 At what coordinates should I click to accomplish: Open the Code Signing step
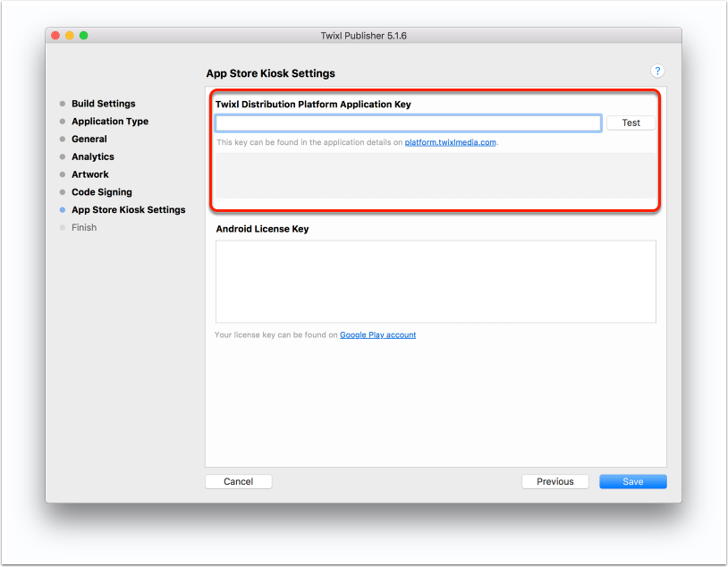(x=101, y=191)
